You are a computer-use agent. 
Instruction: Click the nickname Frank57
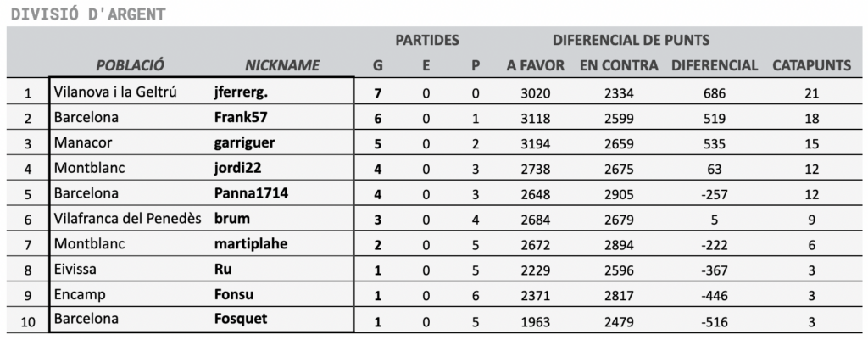(241, 117)
